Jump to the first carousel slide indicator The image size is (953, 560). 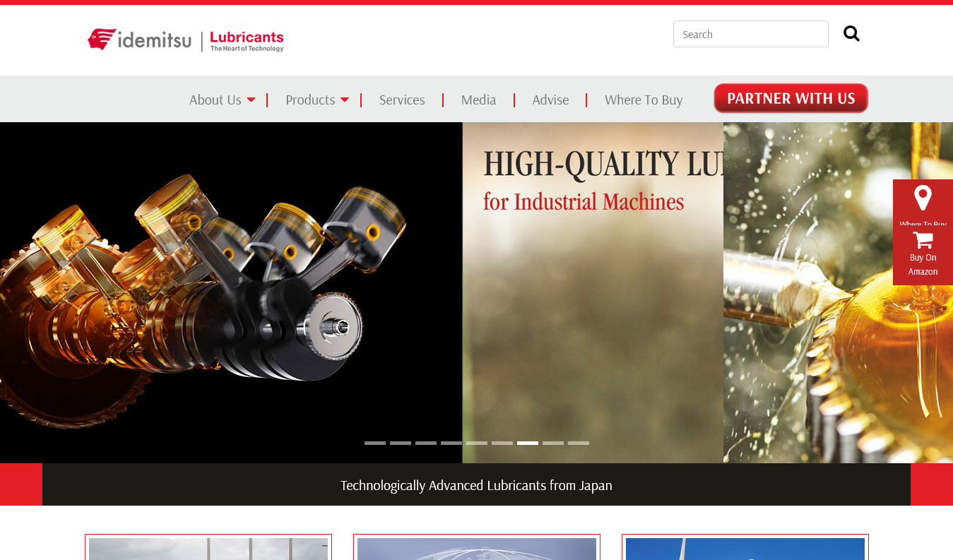tap(375, 443)
